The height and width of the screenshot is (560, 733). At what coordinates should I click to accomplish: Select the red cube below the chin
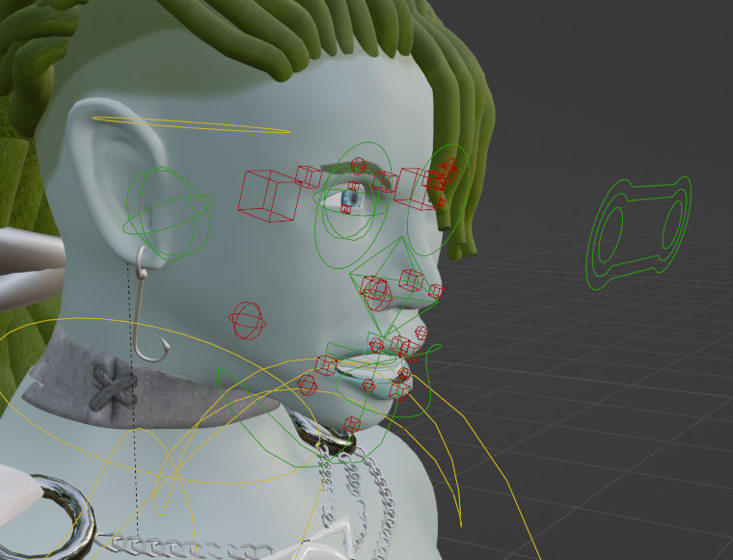pyautogui.click(x=352, y=424)
